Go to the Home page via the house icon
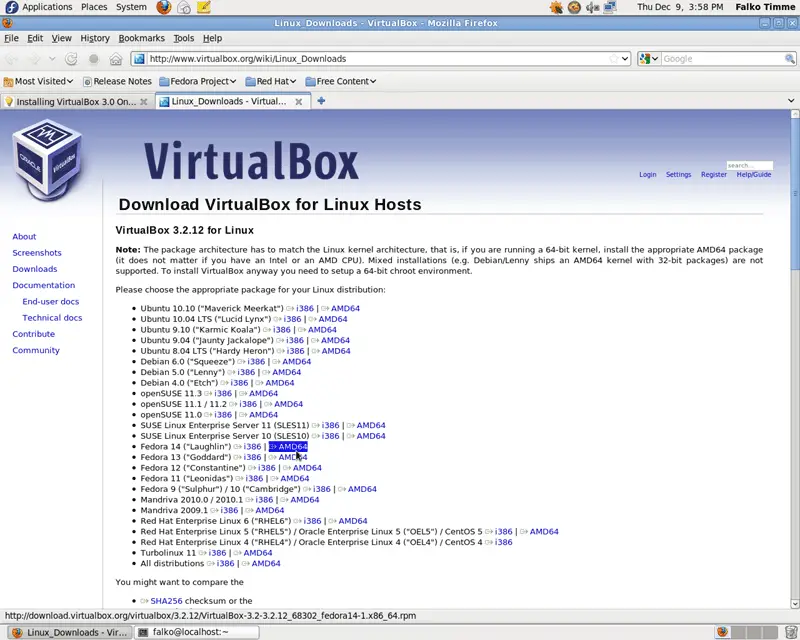This screenshot has height=640, width=800. [x=116, y=59]
